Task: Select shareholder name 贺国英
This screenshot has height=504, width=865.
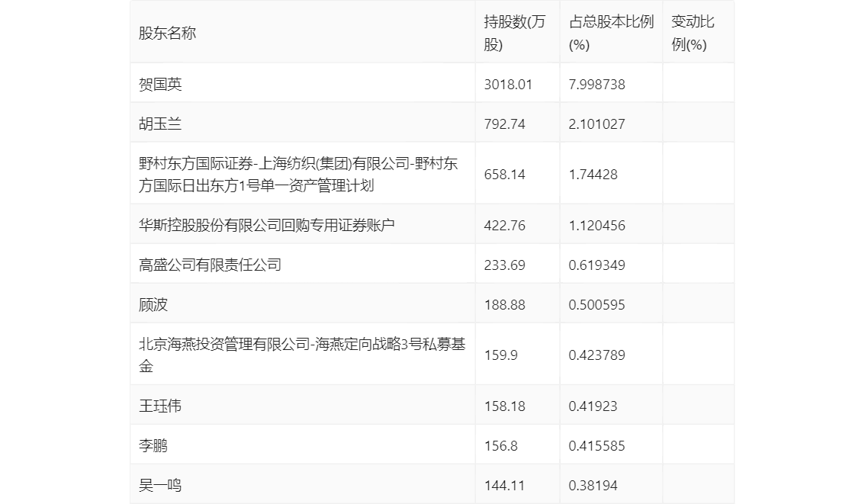Action: pos(160,85)
